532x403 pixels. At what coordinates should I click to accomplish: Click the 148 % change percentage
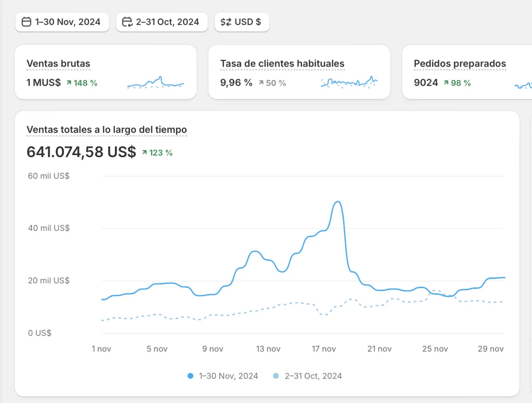coord(86,83)
